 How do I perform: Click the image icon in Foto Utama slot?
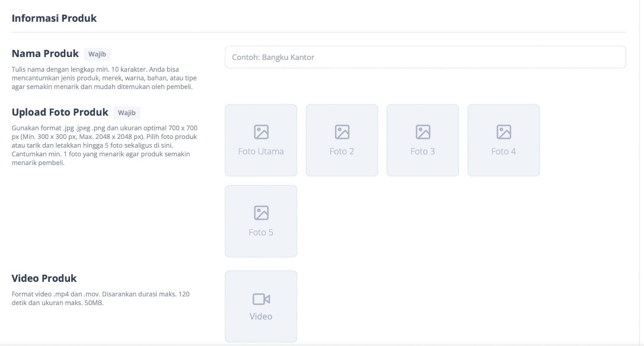[261, 132]
